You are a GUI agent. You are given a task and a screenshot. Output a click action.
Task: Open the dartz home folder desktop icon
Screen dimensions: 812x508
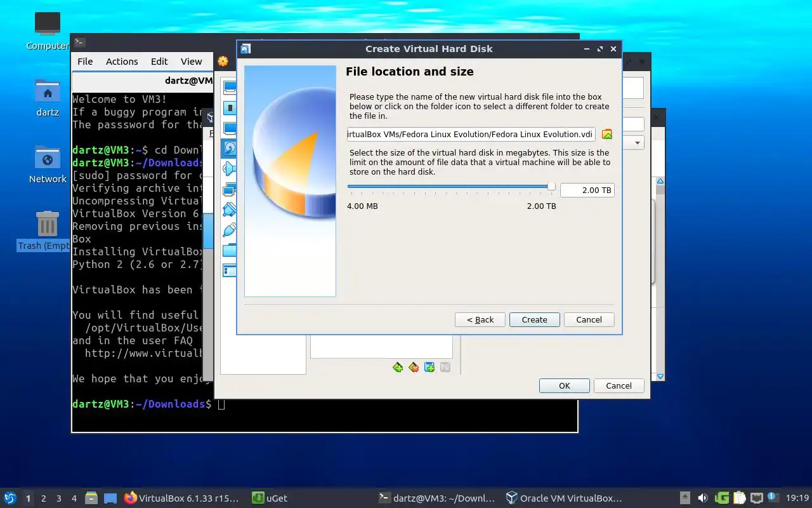pyautogui.click(x=48, y=98)
